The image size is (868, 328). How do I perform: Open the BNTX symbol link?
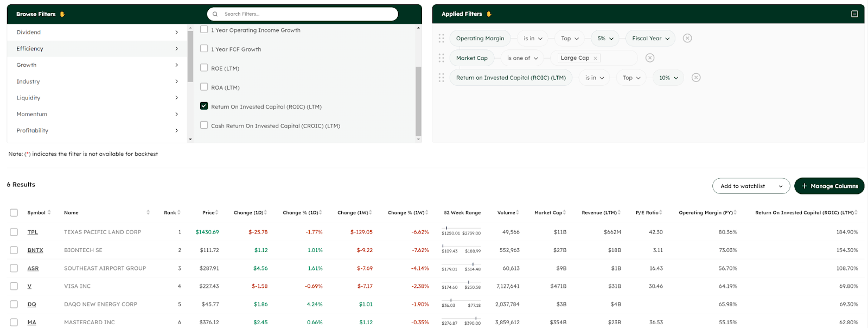[35, 250]
